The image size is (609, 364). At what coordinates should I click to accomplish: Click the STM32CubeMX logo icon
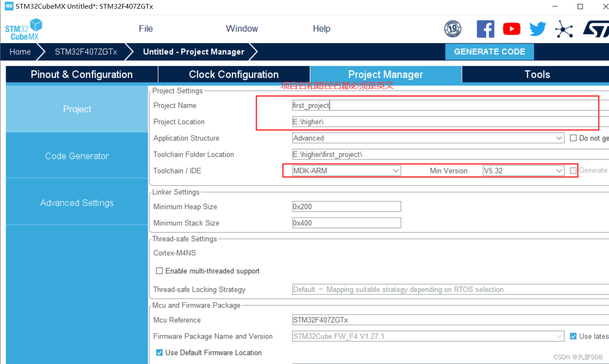[x=24, y=29]
